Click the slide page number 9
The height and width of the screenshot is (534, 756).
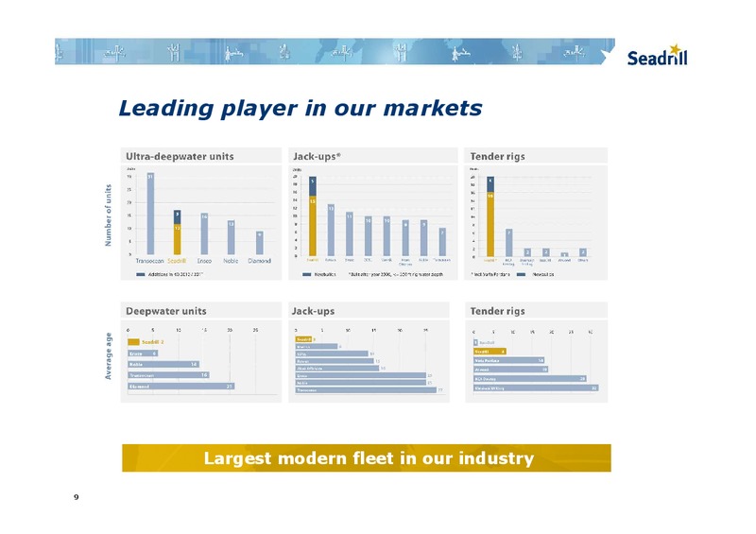point(76,497)
